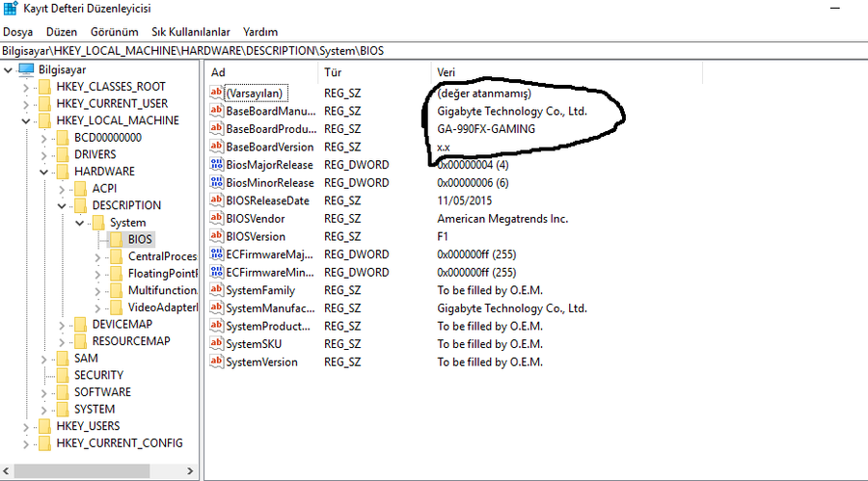Expand the DRIVERS key

pyautogui.click(x=43, y=155)
